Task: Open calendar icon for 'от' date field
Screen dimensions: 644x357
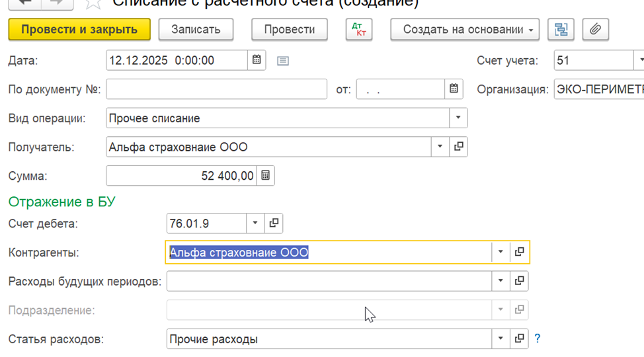Action: 454,89
